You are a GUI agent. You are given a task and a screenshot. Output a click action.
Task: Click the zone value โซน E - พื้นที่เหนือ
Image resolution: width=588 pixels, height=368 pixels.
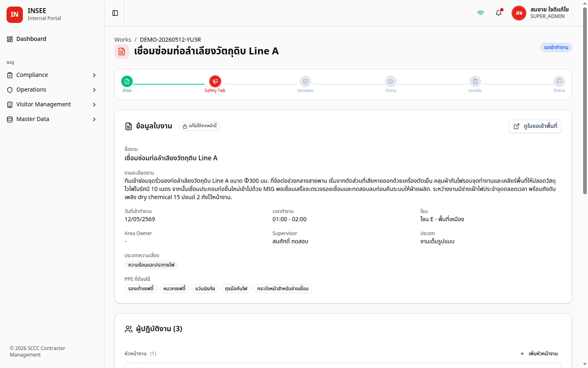tap(442, 219)
